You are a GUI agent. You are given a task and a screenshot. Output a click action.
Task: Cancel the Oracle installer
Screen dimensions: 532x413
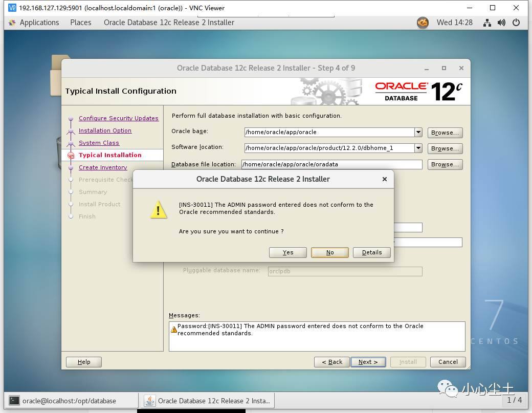(x=448, y=362)
